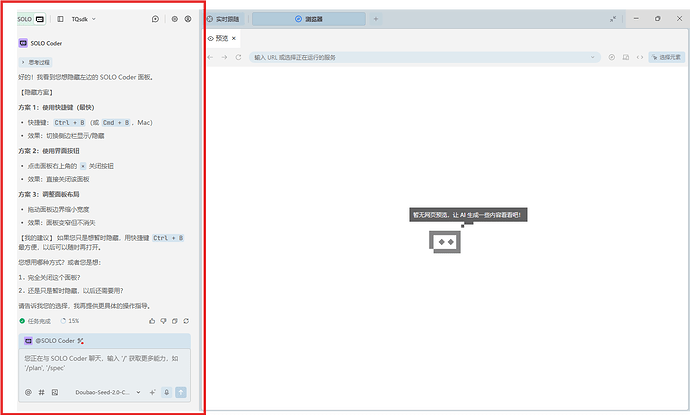Click the 方案 2 heading text
This screenshot has width=690, height=415.
pyautogui.click(x=49, y=151)
